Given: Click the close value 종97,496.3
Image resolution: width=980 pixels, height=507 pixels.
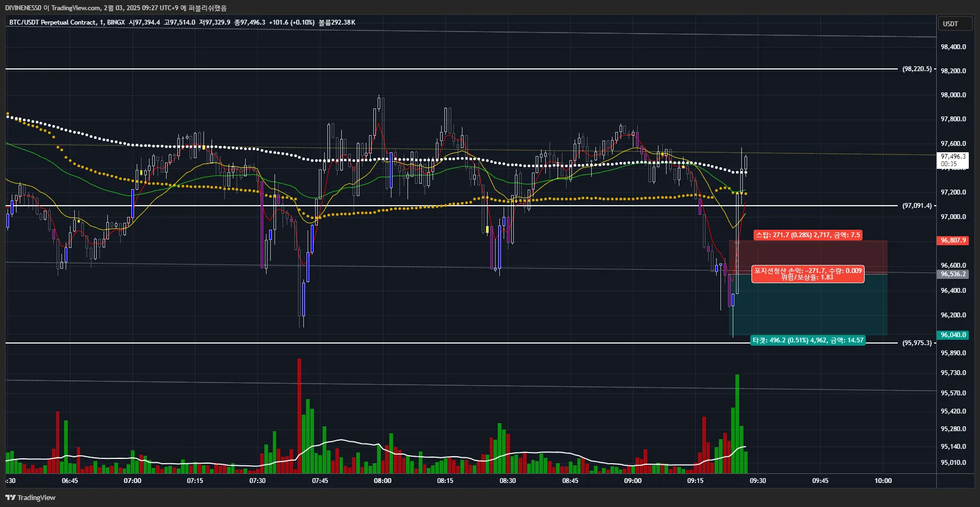Looking at the screenshot, I should [x=250, y=22].
